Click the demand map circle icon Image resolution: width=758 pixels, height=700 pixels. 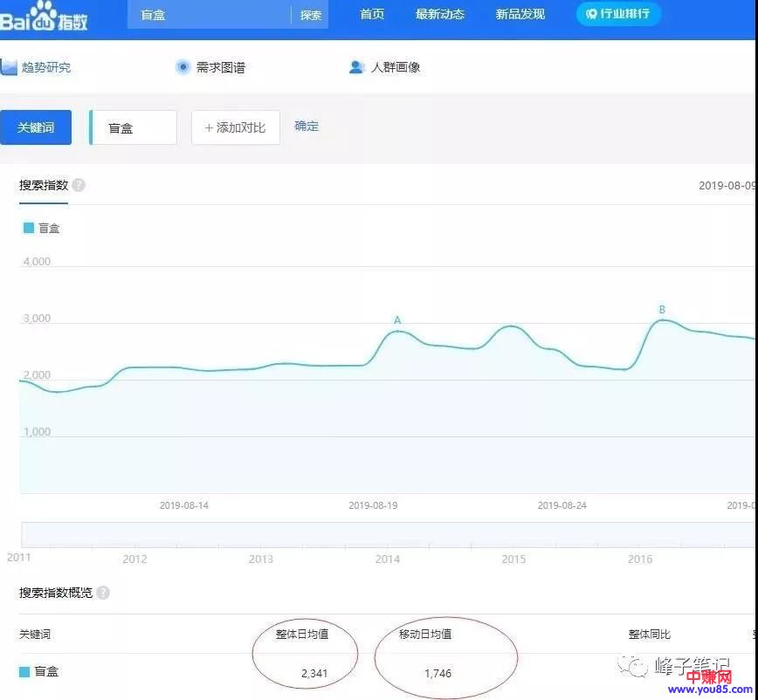pyautogui.click(x=183, y=67)
